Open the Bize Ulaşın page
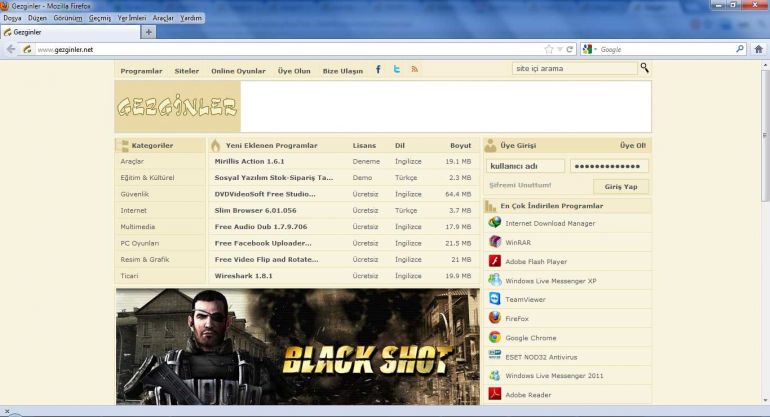The image size is (770, 417). [x=343, y=71]
